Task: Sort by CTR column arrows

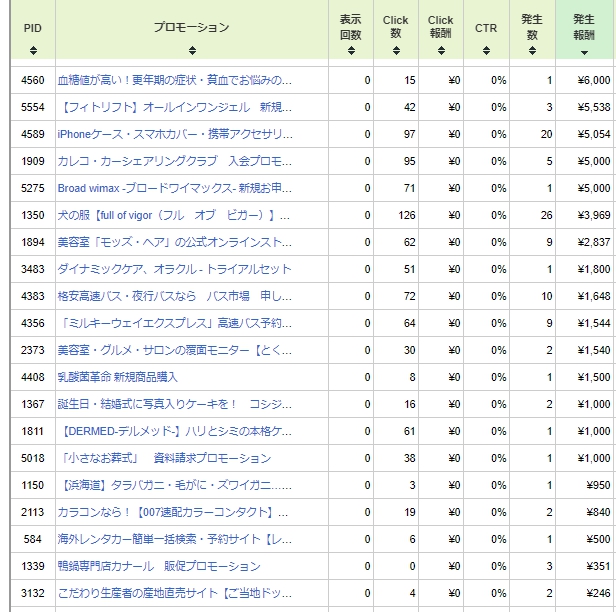Action: pyautogui.click(x=486, y=50)
